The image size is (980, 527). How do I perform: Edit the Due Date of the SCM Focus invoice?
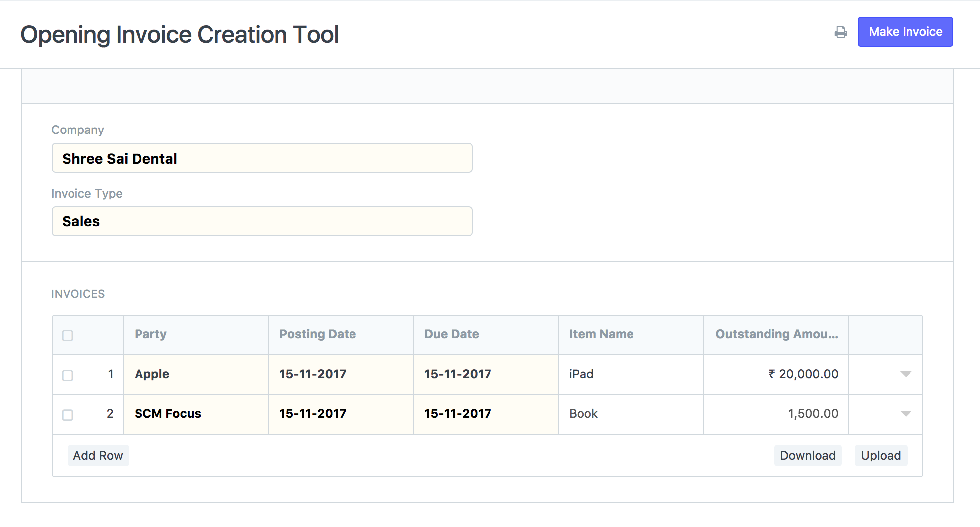tap(486, 414)
